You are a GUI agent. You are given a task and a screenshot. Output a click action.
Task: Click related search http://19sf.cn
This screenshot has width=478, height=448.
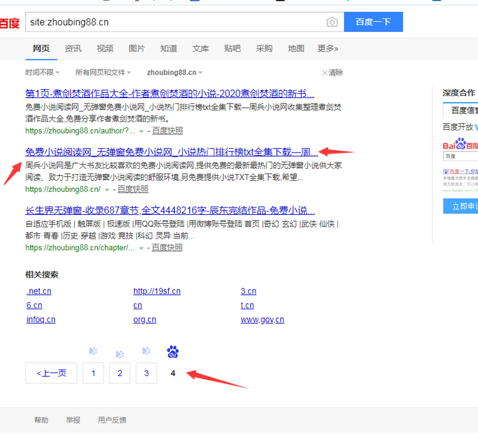(x=157, y=291)
